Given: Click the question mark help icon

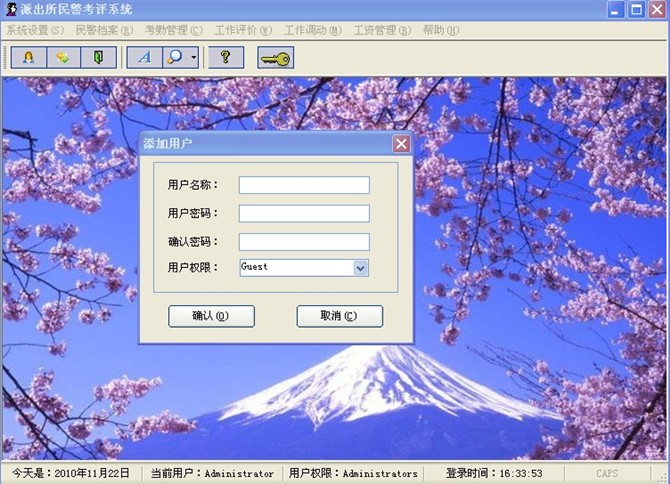Looking at the screenshot, I should click(x=225, y=57).
